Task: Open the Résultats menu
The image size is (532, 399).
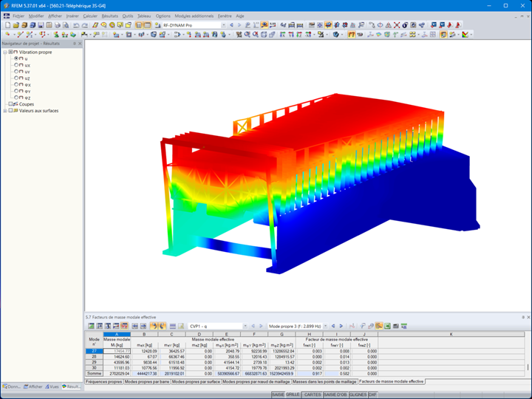Action: tap(109, 16)
